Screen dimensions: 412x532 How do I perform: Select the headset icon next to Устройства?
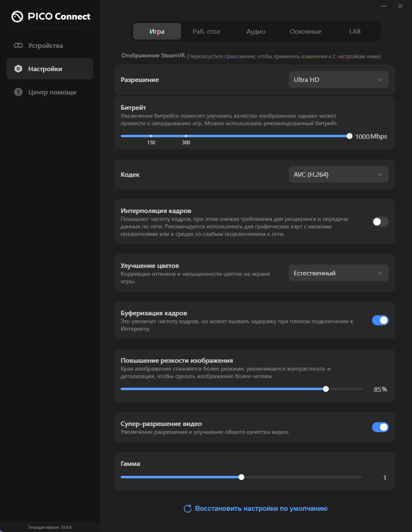[x=18, y=45]
